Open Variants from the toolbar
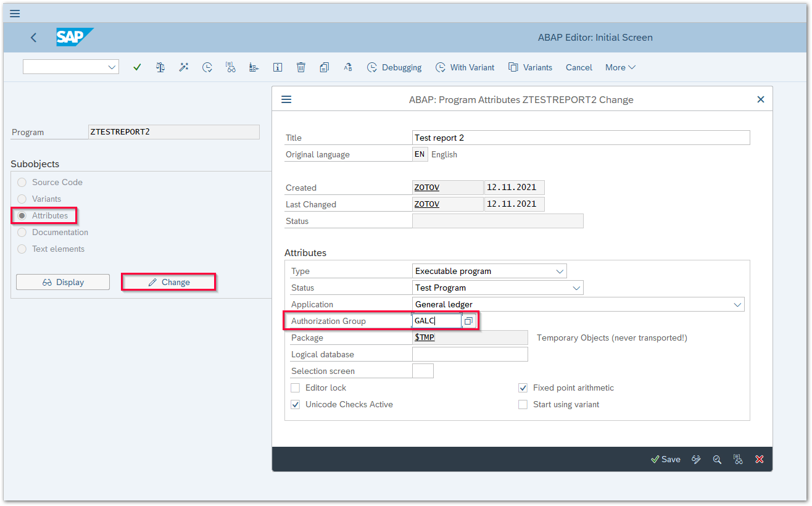812x506 pixels. (530, 67)
